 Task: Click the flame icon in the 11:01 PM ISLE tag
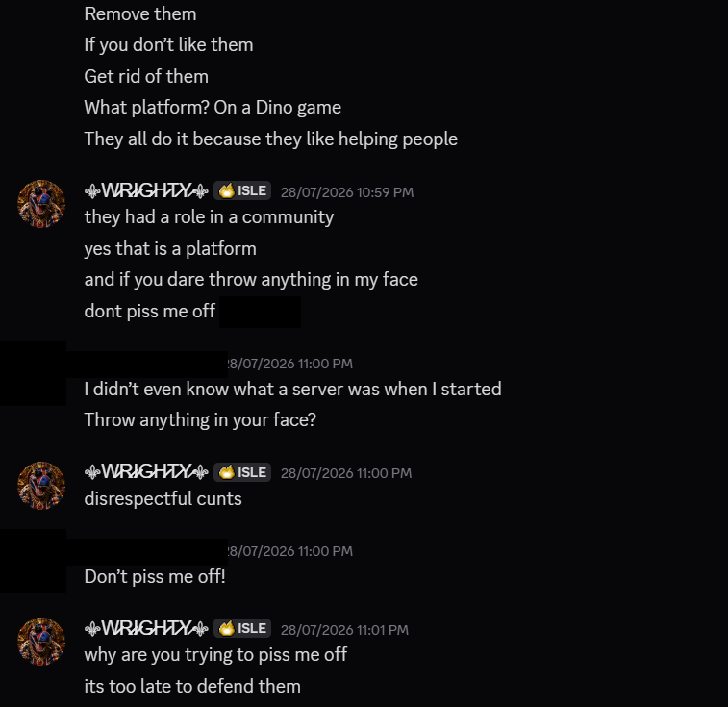pos(227,628)
